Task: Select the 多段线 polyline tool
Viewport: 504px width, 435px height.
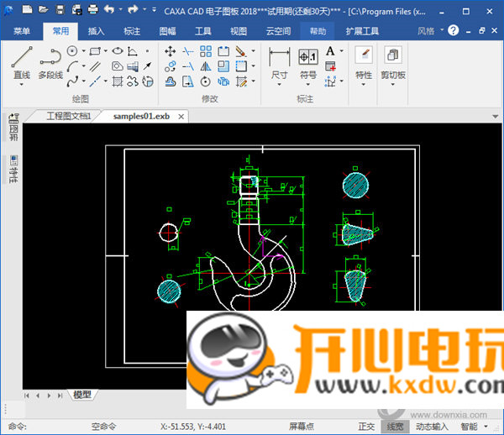Action: [x=50, y=63]
